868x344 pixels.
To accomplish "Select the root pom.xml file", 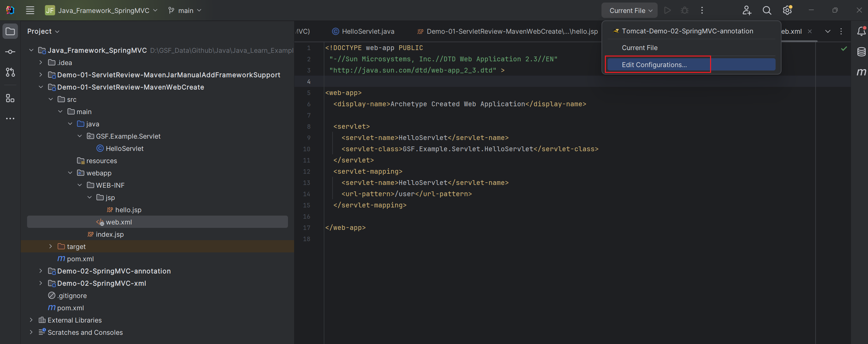I will 66,308.
